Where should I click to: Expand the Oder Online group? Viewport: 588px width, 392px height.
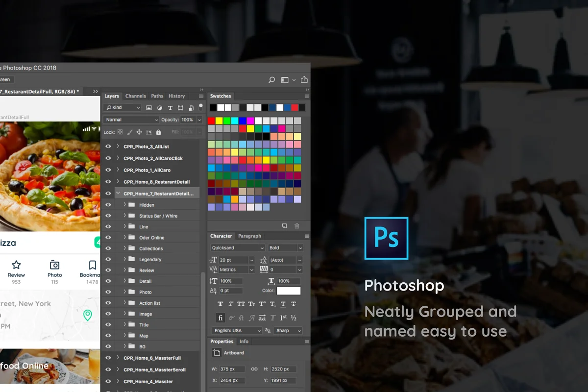pyautogui.click(x=124, y=238)
